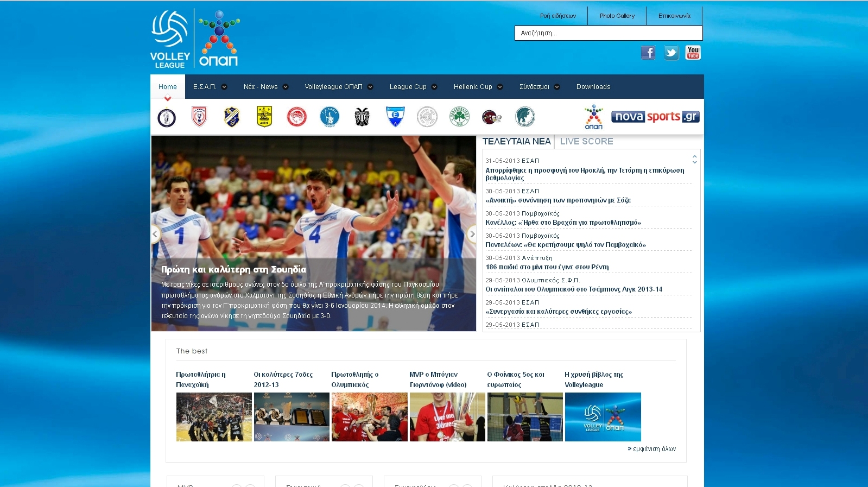868x487 pixels.
Task: Open news '186 παιδιά στο μίνι' Ρέντη
Action: point(547,267)
